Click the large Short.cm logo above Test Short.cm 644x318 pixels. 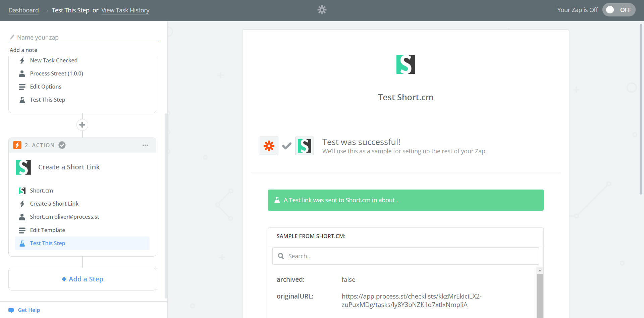coord(406,64)
